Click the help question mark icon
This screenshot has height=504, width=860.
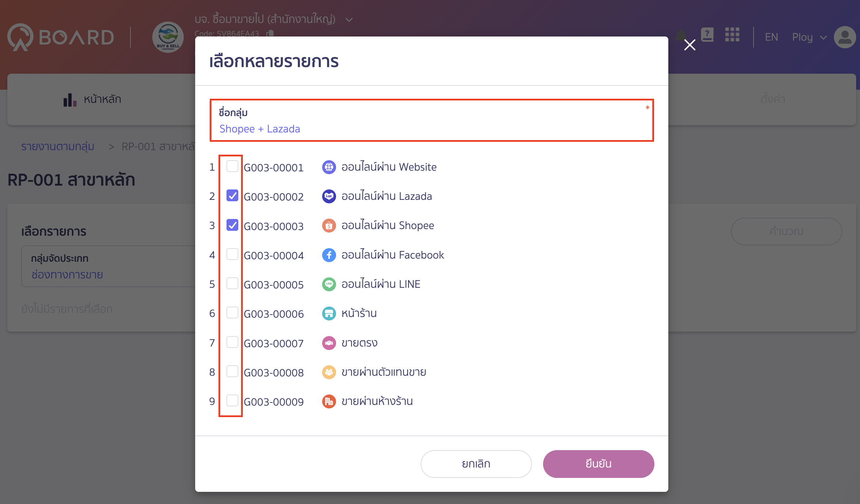click(x=707, y=35)
